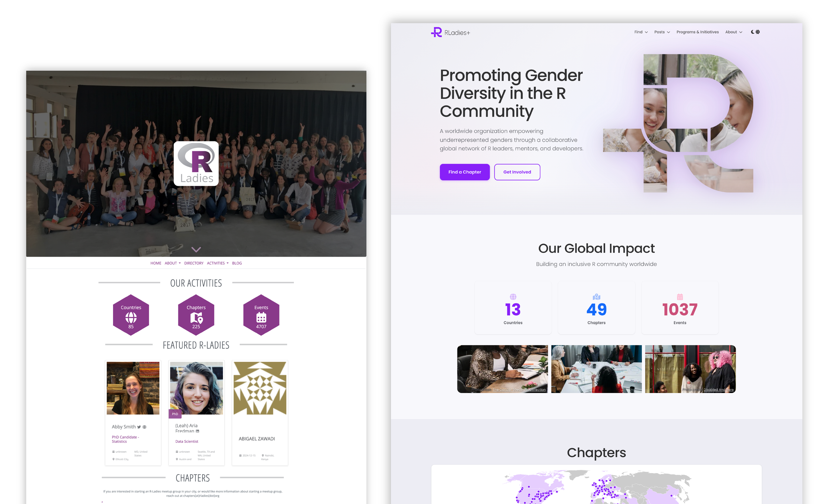Open the Find dropdown in RLadies+ navbar
Image resolution: width=831 pixels, height=504 pixels.
[x=641, y=32]
